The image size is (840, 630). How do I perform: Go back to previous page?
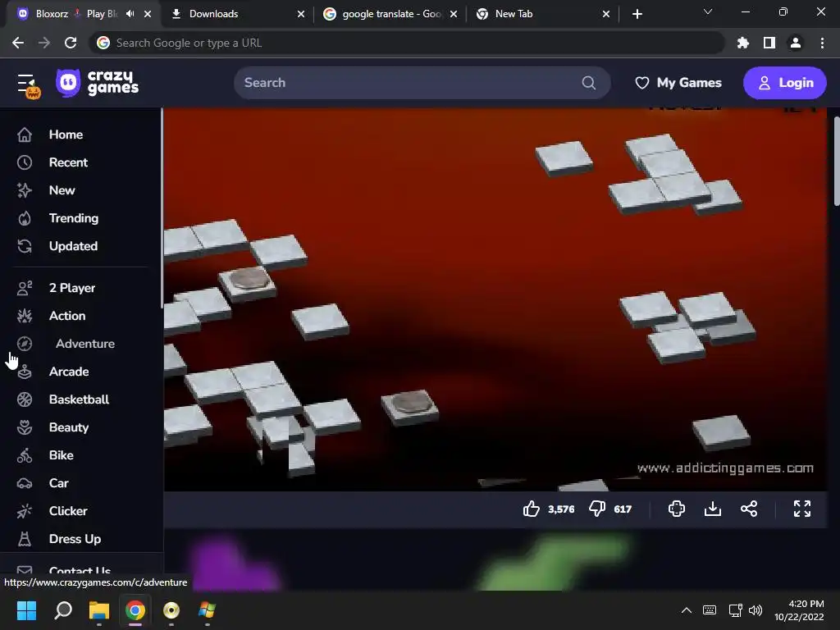(x=18, y=43)
